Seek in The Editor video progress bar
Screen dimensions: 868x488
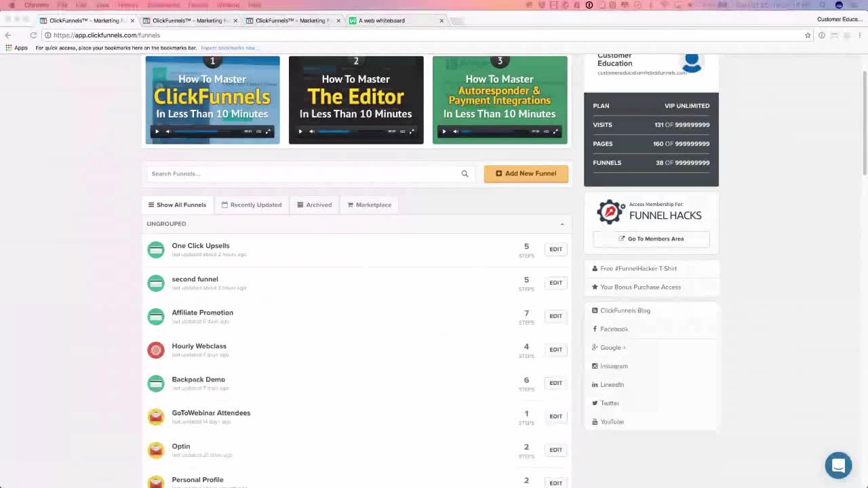pyautogui.click(x=351, y=131)
